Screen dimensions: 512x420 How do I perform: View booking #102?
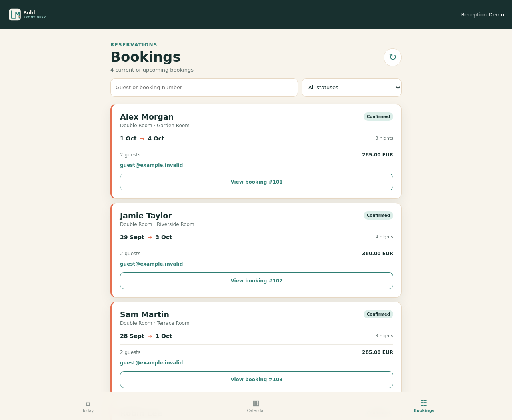pos(256,281)
